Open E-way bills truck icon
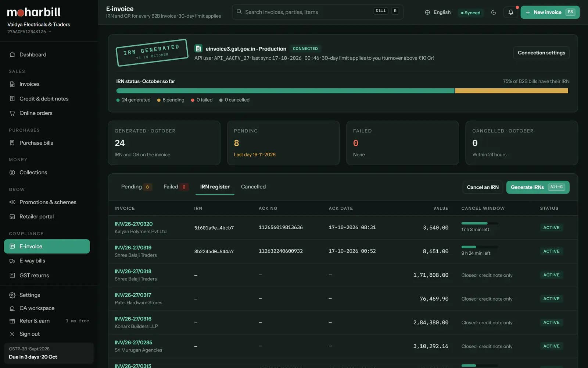This screenshot has width=588, height=368. pos(12,261)
